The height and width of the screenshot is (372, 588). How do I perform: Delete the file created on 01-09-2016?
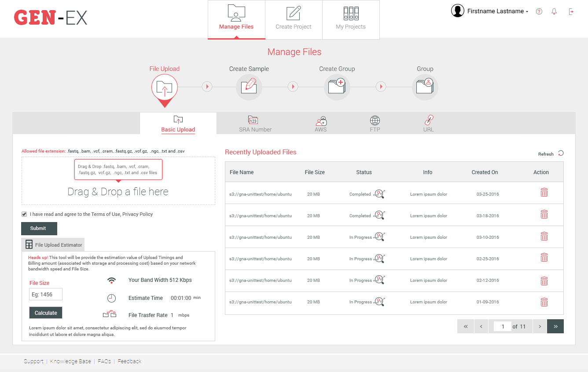pos(544,302)
